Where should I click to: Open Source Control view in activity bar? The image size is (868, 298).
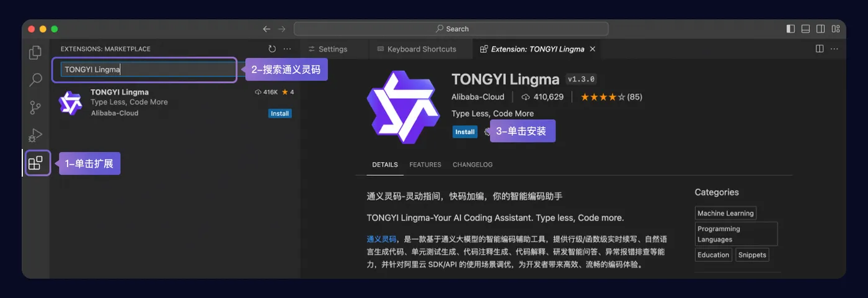pyautogui.click(x=35, y=107)
